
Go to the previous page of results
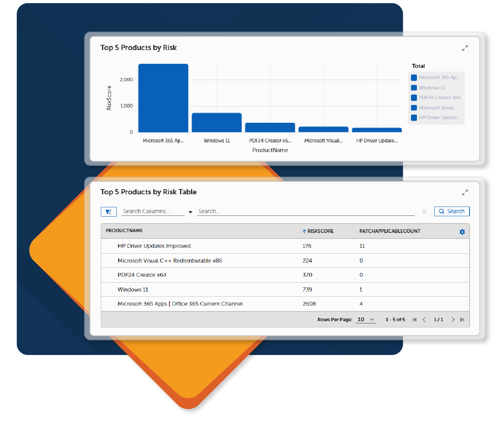coord(424,320)
